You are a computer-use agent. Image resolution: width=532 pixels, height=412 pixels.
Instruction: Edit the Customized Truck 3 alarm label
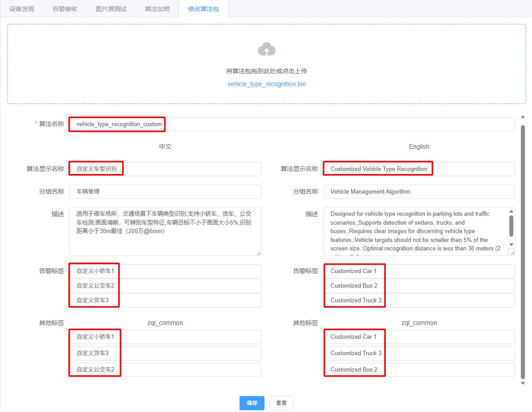tap(419, 301)
